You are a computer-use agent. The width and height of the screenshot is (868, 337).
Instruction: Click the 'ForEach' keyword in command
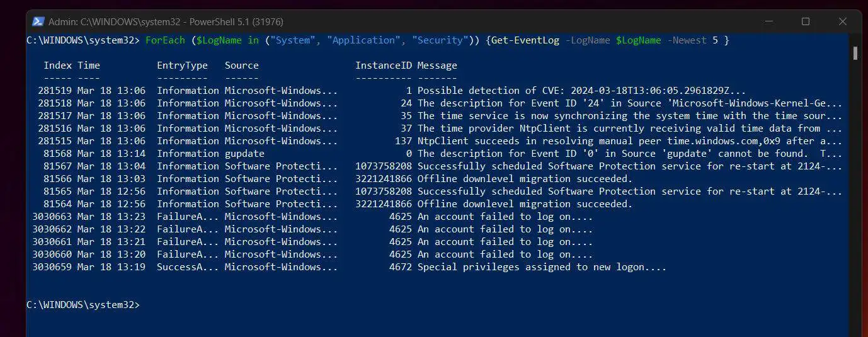165,40
